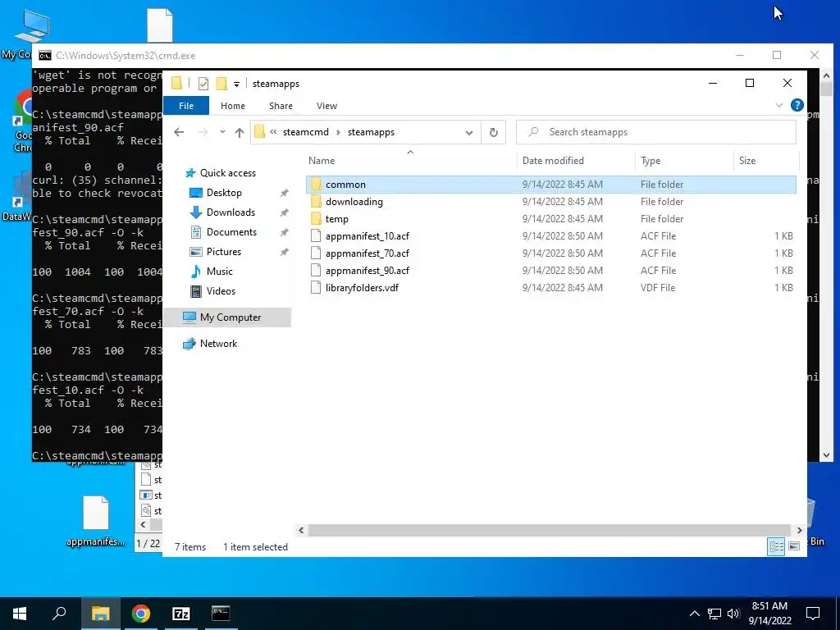Open Quick access in navigation pane
Viewport: 840px width, 630px height.
click(228, 172)
